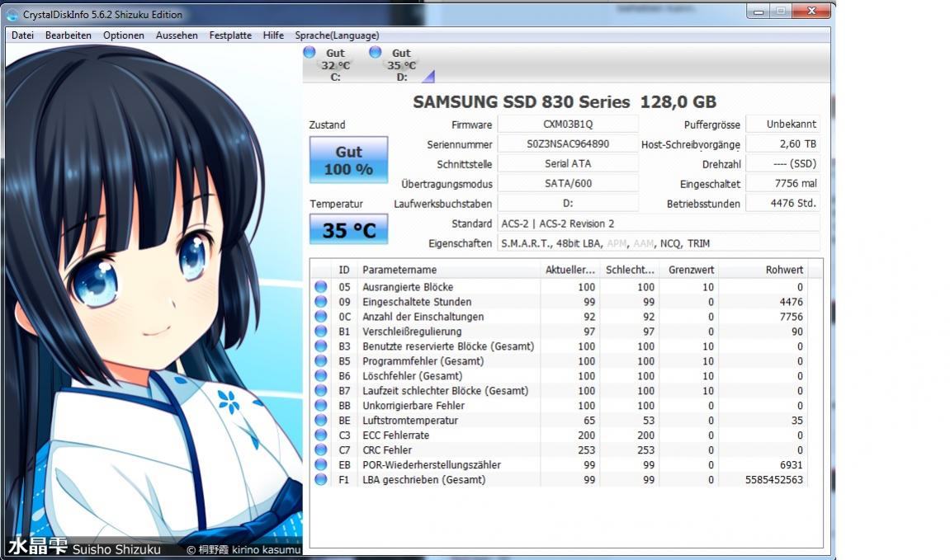
Task: Click status orb of row EB POR-Wiederherstellungszähler
Action: pos(321,465)
